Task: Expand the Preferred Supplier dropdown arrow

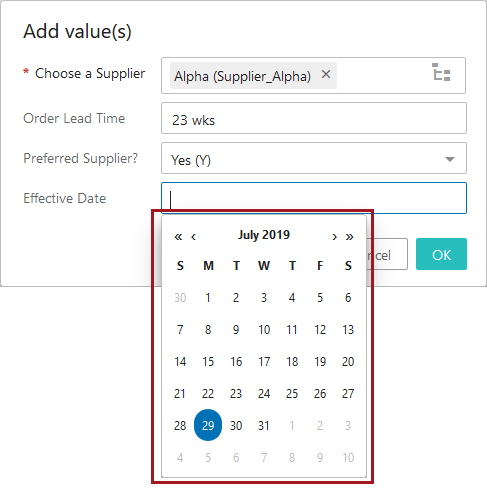Action: (x=450, y=159)
